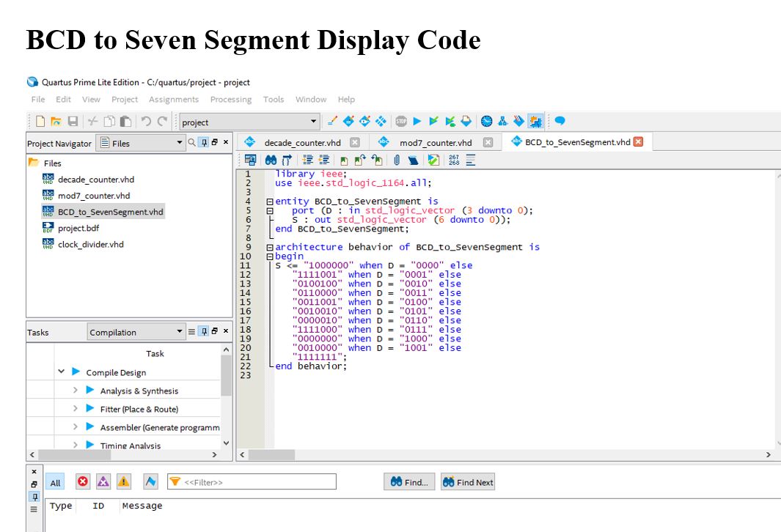Select the All messages filter
The image size is (781, 532).
55,482
